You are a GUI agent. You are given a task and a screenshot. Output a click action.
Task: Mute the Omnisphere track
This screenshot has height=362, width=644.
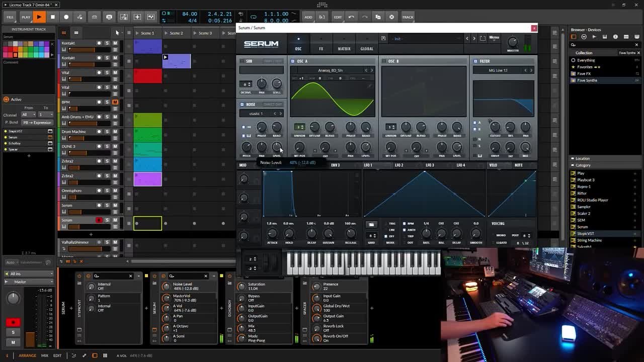click(115, 191)
